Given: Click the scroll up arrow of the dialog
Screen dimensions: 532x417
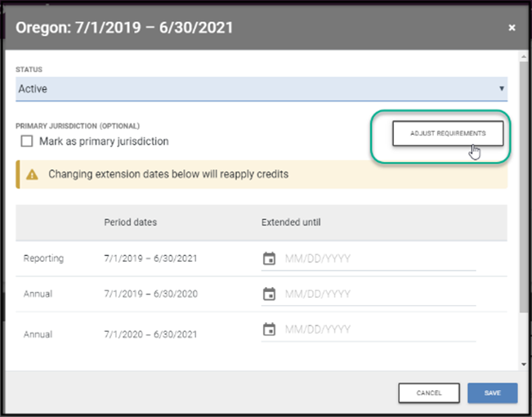Looking at the screenshot, I should pyautogui.click(x=523, y=56).
